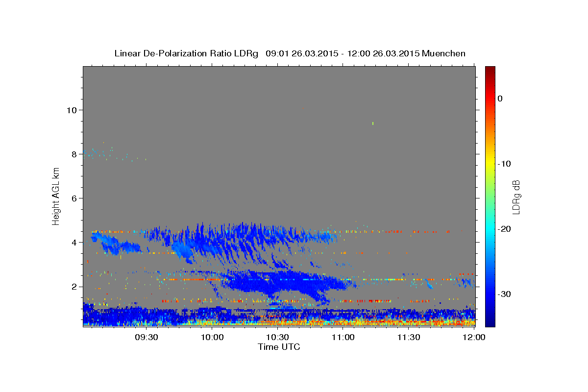Click the 'Height AGL km' axis label
Screen dimensions: 588x392
(56, 196)
